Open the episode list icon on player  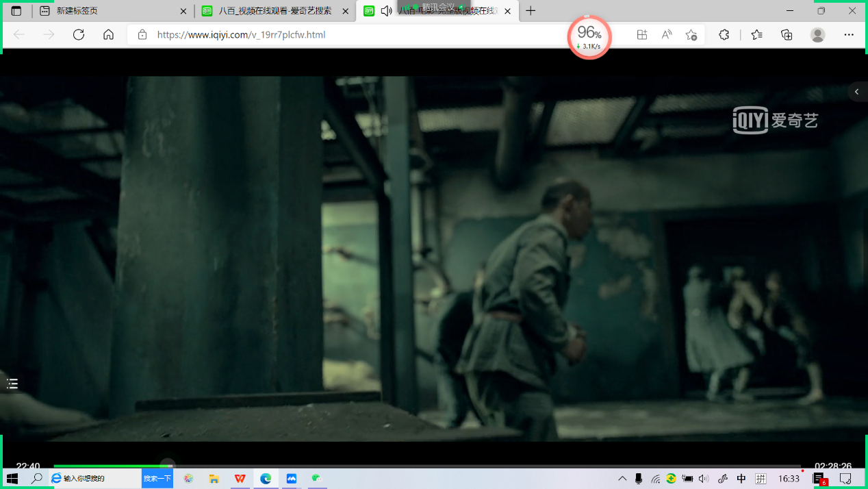click(x=12, y=384)
